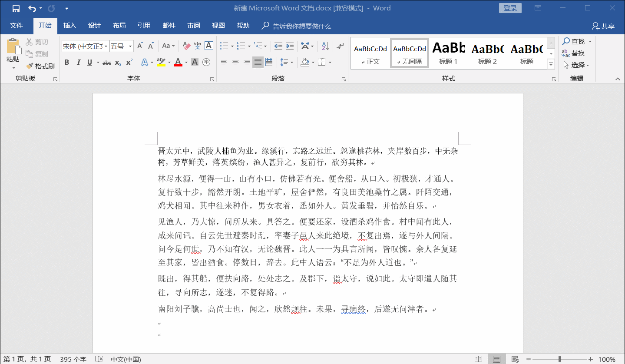Viewport: 625px width, 364px height.
Task: Switch to the 插入 ribbon tab
Action: (69, 26)
